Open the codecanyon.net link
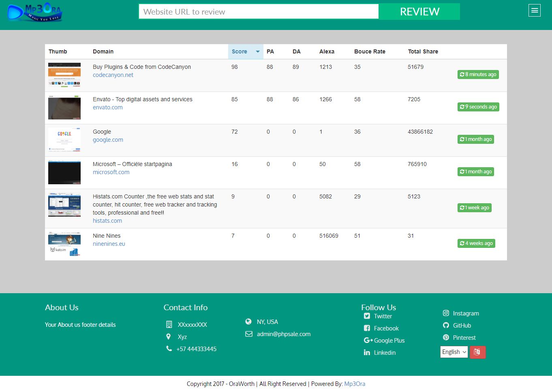The image size is (552, 392). tap(113, 75)
